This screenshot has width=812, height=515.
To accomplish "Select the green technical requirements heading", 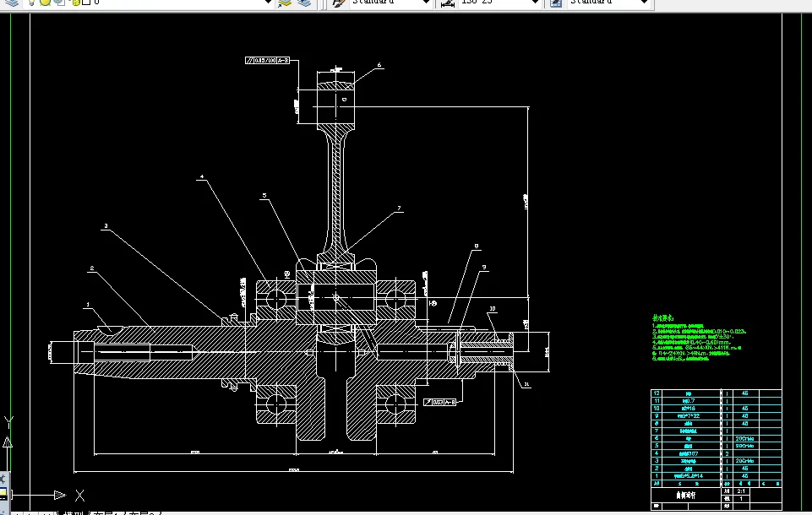I will click(x=662, y=317).
